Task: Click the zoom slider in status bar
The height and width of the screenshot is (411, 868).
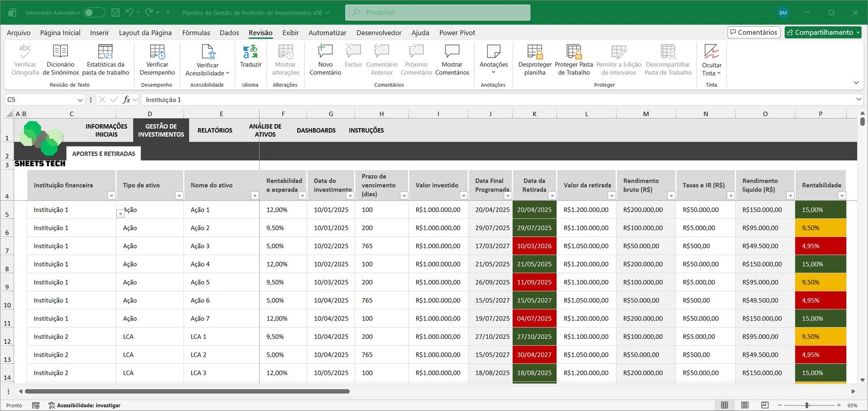Action: 807,405
